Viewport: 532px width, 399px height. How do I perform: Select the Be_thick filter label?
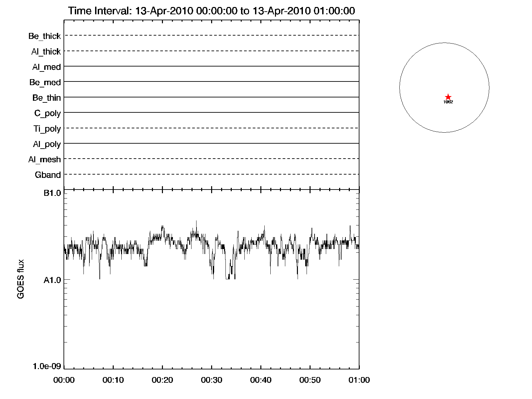45,36
